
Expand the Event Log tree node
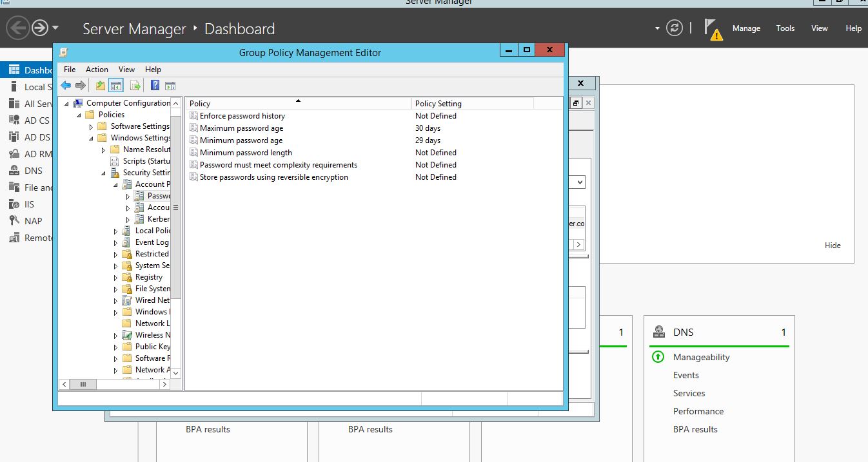[115, 242]
